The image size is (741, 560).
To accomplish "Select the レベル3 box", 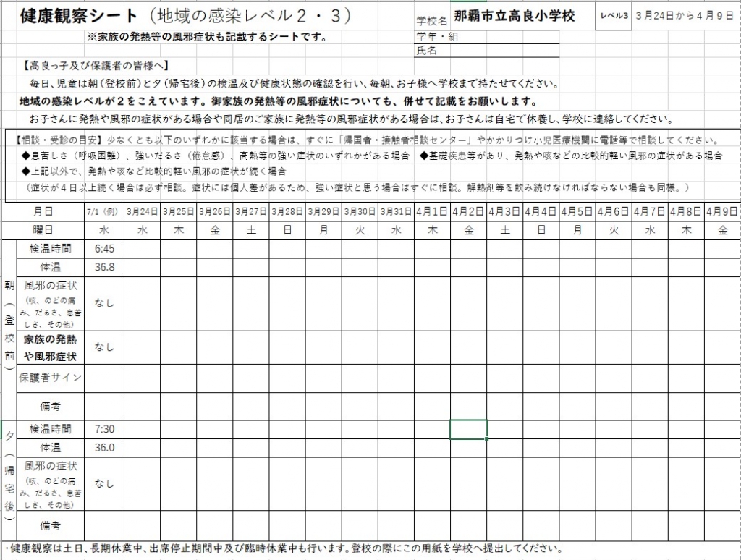I will 614,16.
